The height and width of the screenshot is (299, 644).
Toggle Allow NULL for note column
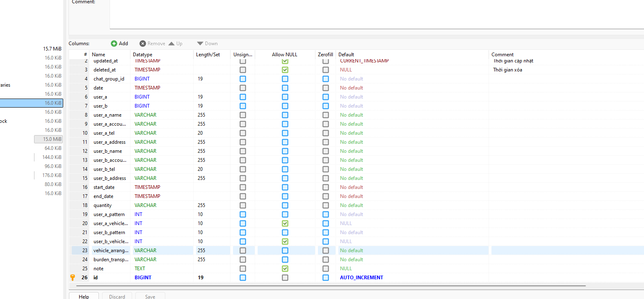285,269
